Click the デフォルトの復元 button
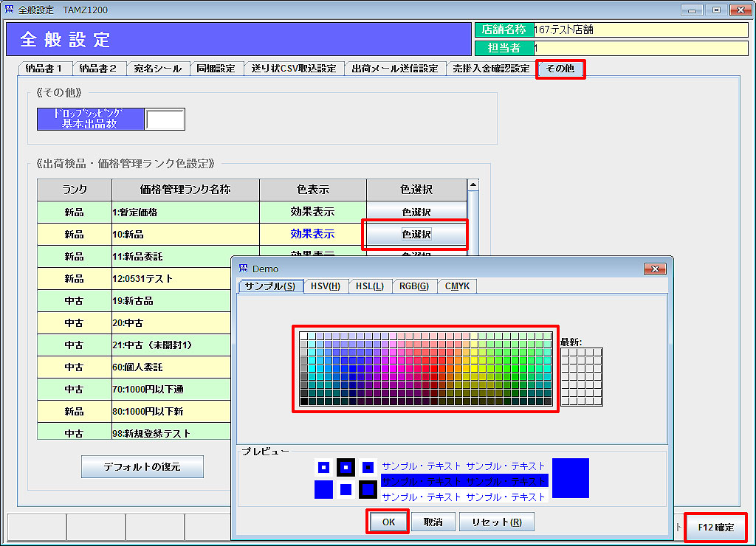The width and height of the screenshot is (756, 546). (142, 466)
